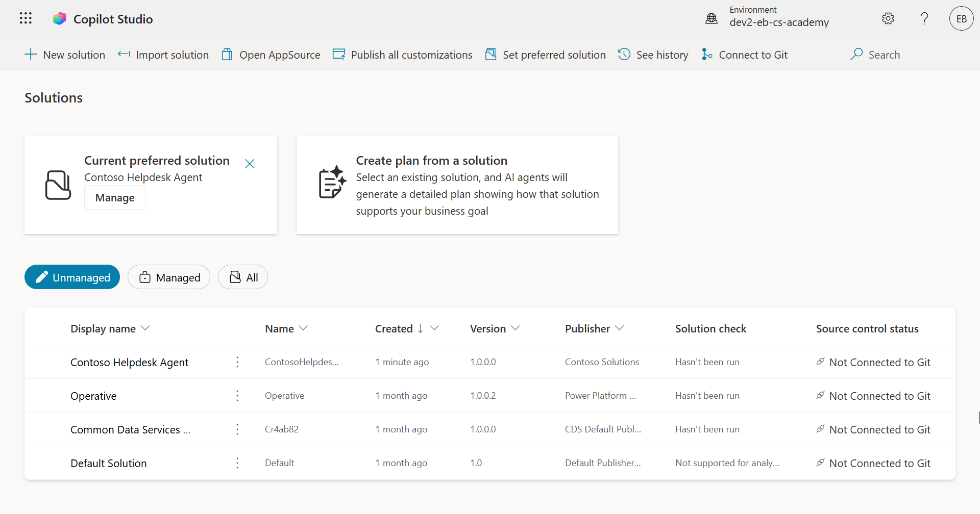
Task: Click the Copilot Studio logo icon
Action: (x=60, y=19)
